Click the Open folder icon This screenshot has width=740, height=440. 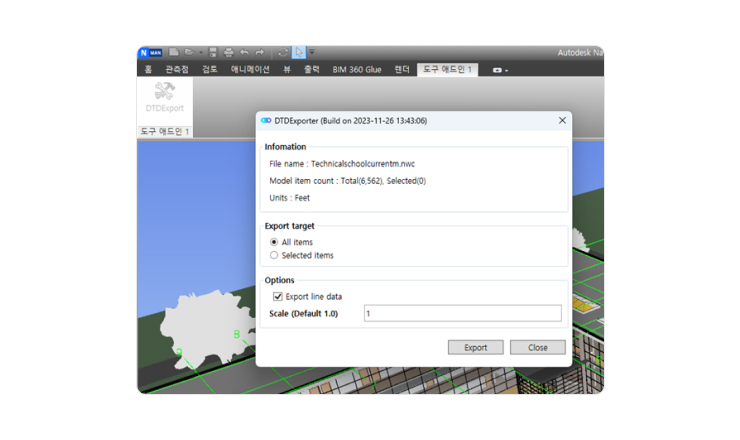188,52
